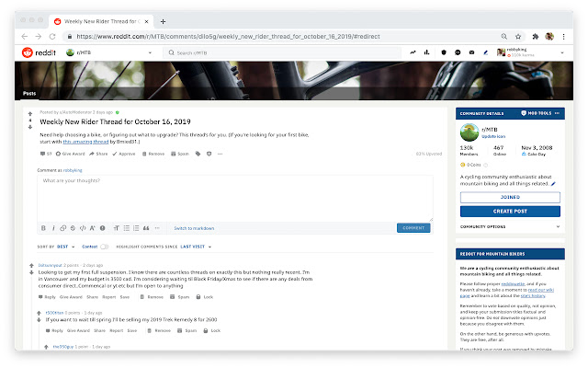This screenshot has width=588, height=368.
Task: Upvote the comment about Trek Remedy 8
Action: click(x=39, y=313)
